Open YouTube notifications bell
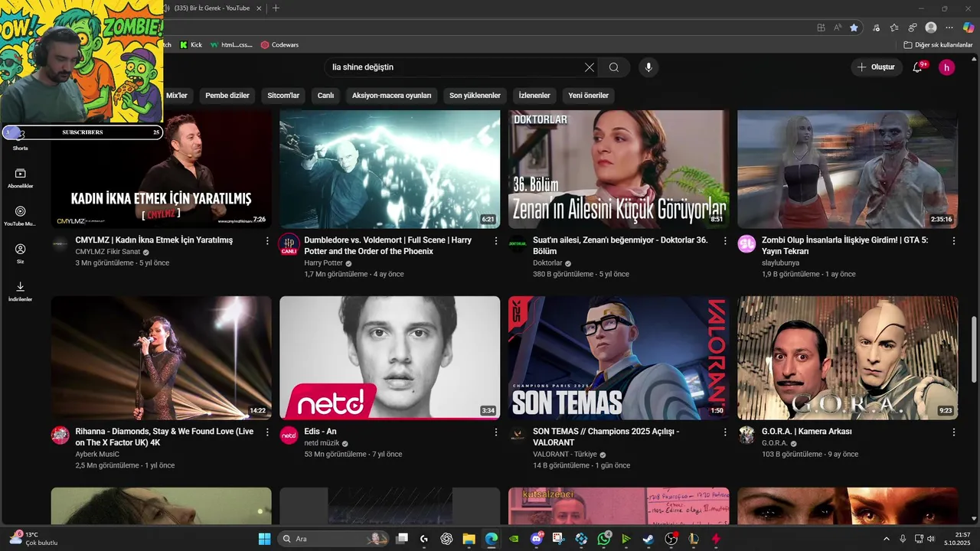 (917, 67)
